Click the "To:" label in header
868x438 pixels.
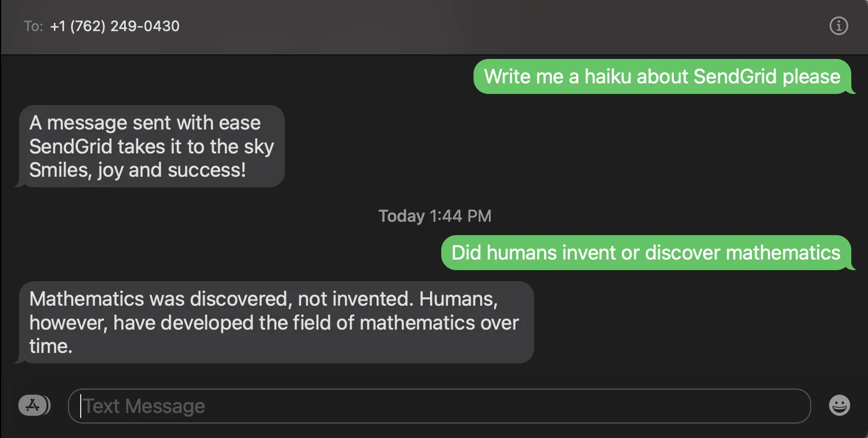point(33,26)
